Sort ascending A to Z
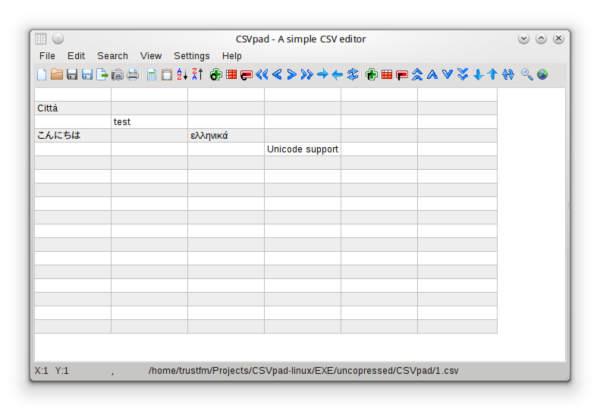This screenshot has height=411, width=600. pyautogui.click(x=182, y=74)
